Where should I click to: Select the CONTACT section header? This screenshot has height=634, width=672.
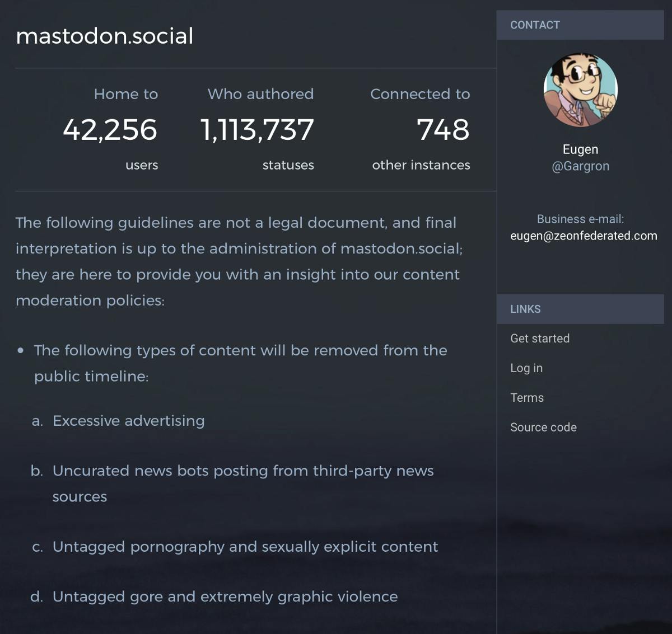pos(535,25)
